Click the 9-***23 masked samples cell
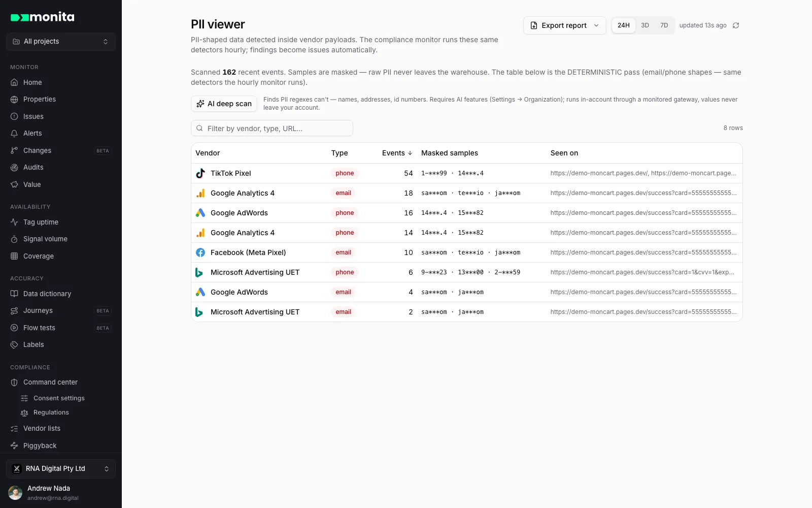Screen dimensions: 812x508 point(470,272)
